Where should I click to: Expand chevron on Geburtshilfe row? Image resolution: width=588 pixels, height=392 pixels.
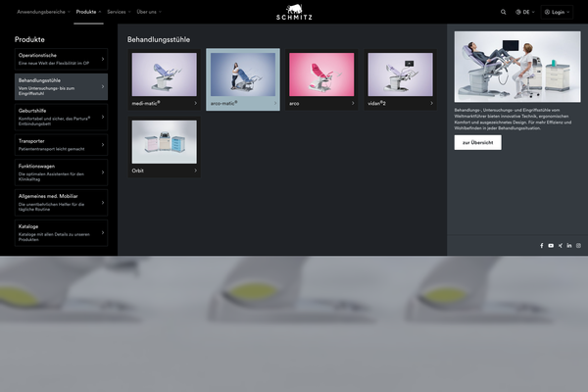pos(103,117)
